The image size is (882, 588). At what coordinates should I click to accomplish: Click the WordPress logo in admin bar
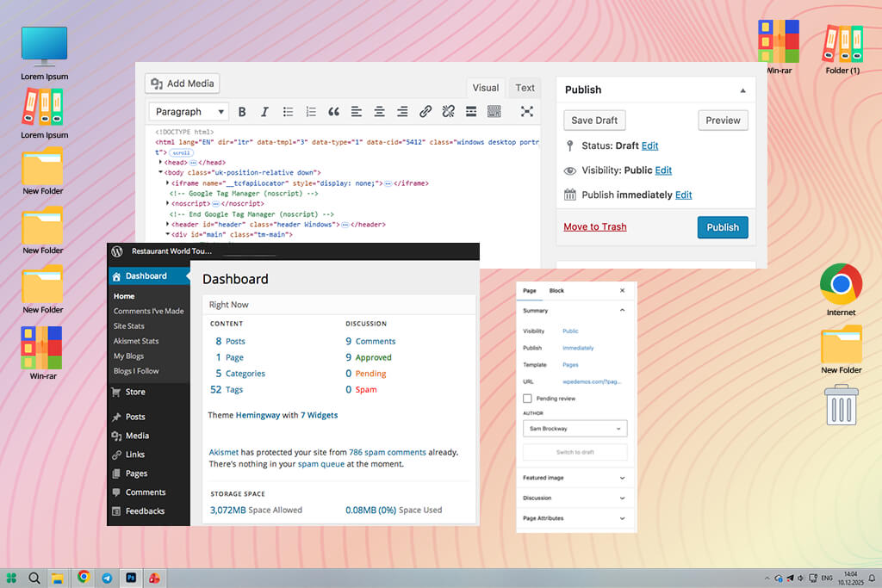click(117, 251)
